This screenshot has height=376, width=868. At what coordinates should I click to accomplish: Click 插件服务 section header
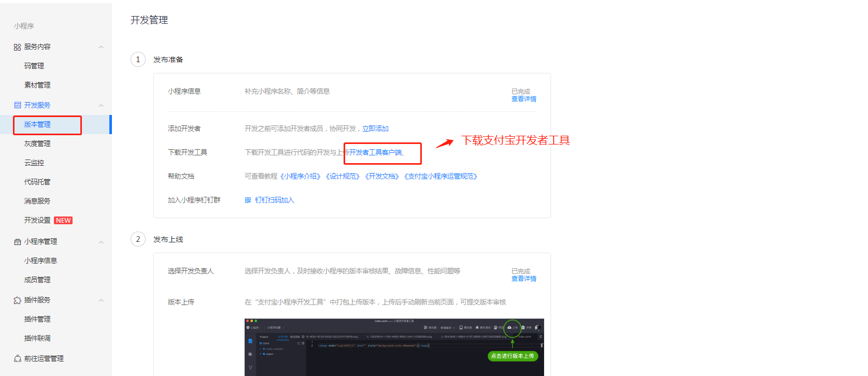click(37, 300)
